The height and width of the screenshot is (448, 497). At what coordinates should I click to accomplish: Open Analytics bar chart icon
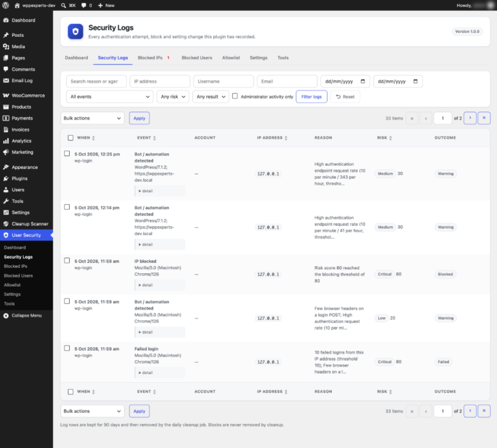coord(6,140)
